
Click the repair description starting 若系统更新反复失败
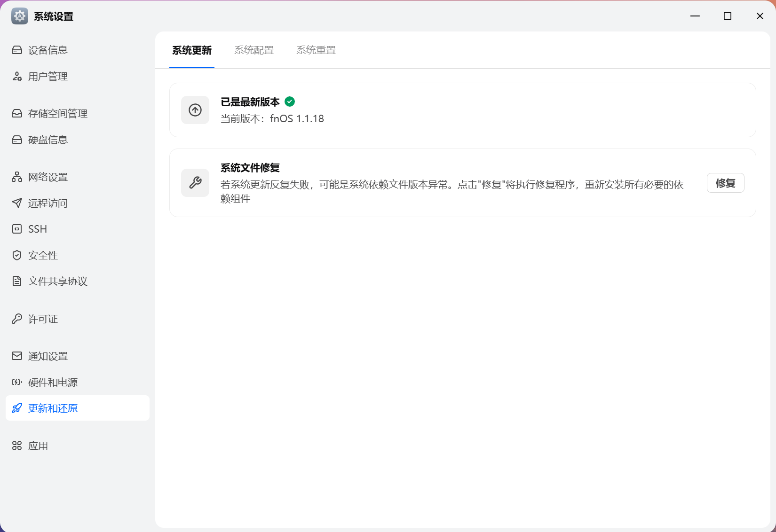452,191
